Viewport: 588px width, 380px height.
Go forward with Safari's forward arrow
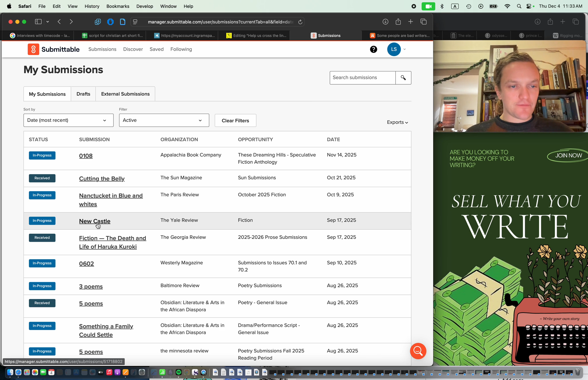[71, 22]
